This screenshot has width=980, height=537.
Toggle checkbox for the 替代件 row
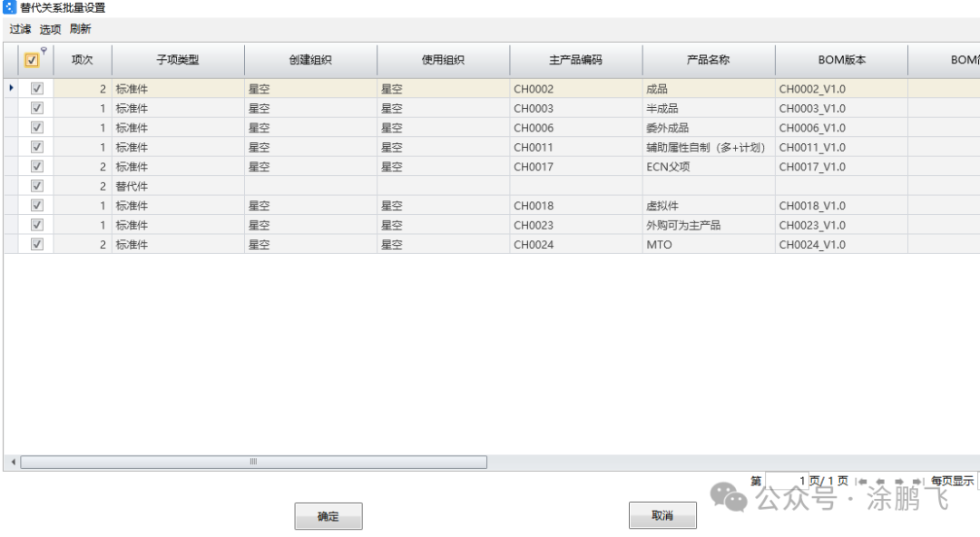point(37,186)
